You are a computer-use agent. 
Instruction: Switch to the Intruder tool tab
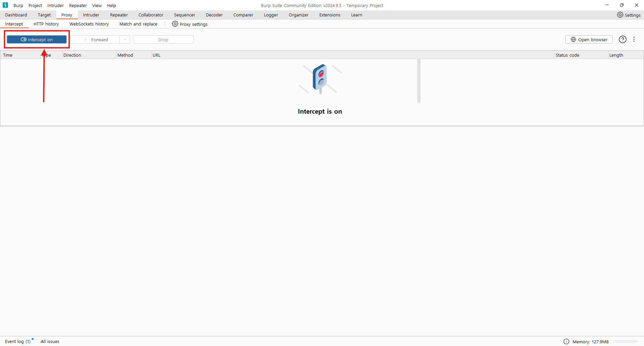[x=91, y=15]
